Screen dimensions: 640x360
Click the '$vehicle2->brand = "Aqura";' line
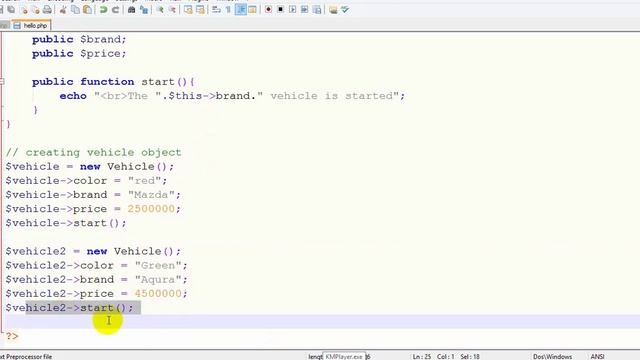tap(97, 279)
